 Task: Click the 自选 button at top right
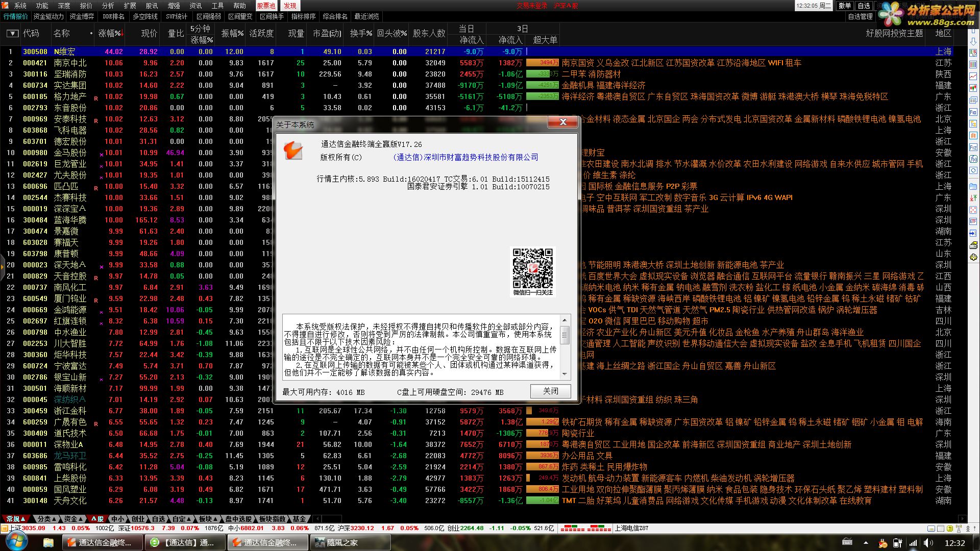point(864,6)
